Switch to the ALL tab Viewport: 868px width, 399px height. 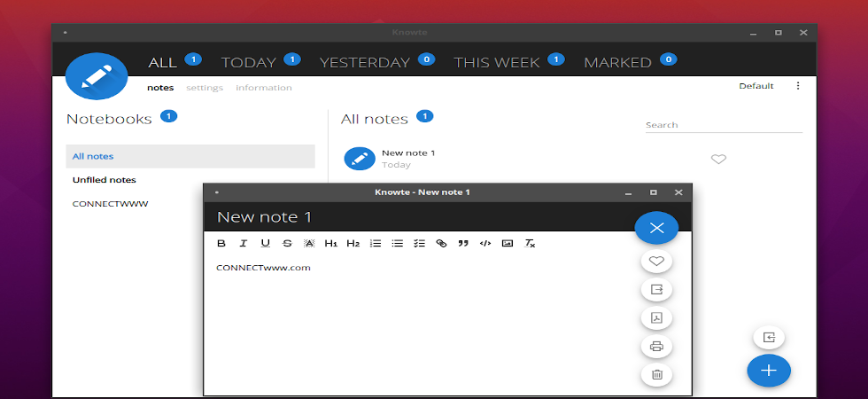tap(162, 63)
